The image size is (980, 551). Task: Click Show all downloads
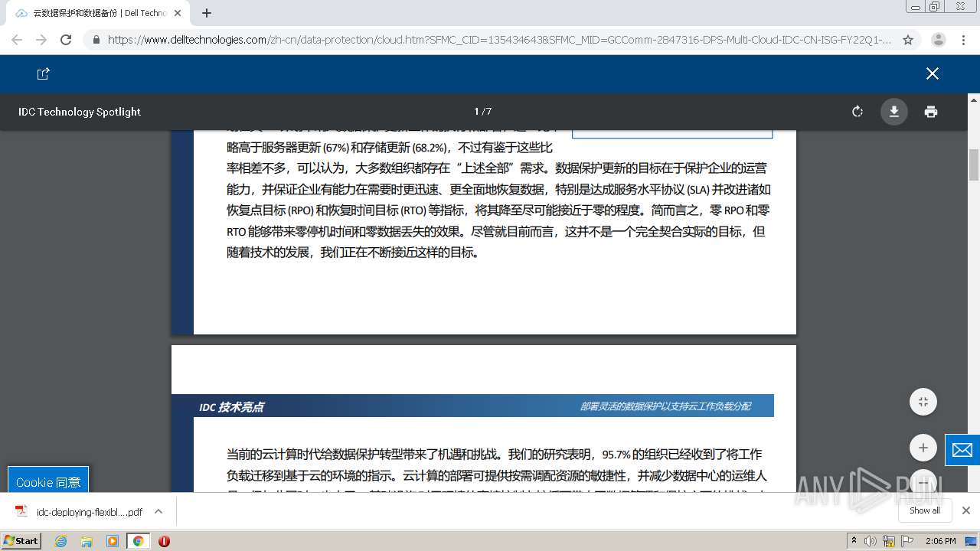925,510
